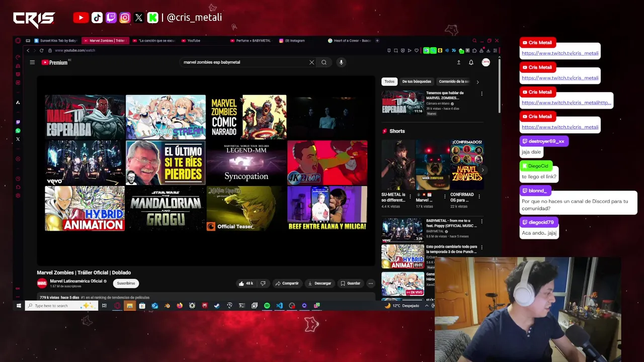Viewport: 644px width, 362px height.
Task: Dislike the Marvel Zombies video
Action: pyautogui.click(x=263, y=284)
